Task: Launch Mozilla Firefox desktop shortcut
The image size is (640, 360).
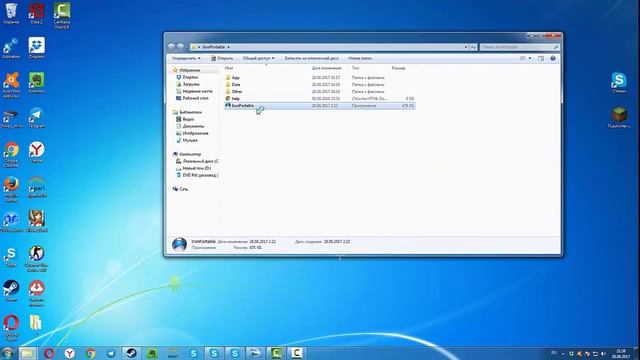Action: (11, 189)
